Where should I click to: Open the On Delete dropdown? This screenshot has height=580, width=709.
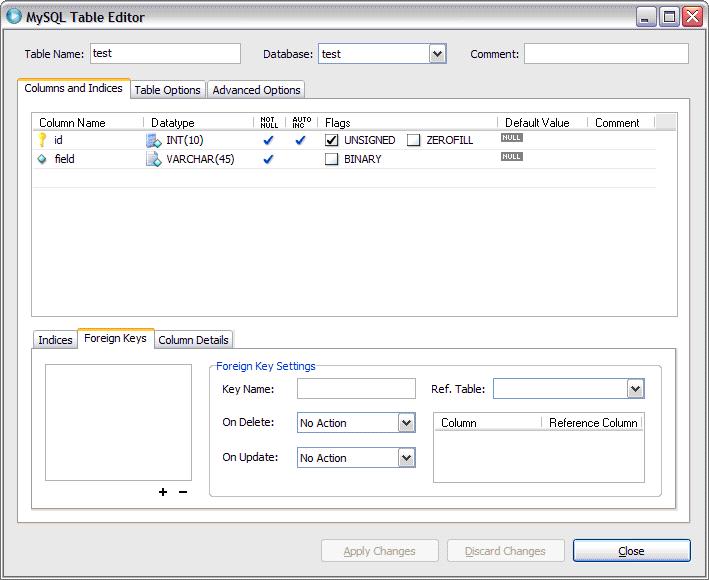(406, 423)
